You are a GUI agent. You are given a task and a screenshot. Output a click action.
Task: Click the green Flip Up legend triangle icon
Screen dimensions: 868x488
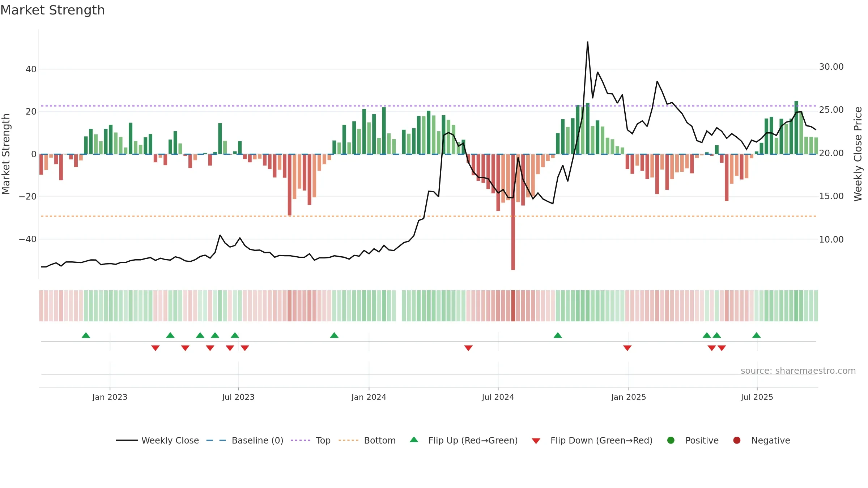pos(414,440)
